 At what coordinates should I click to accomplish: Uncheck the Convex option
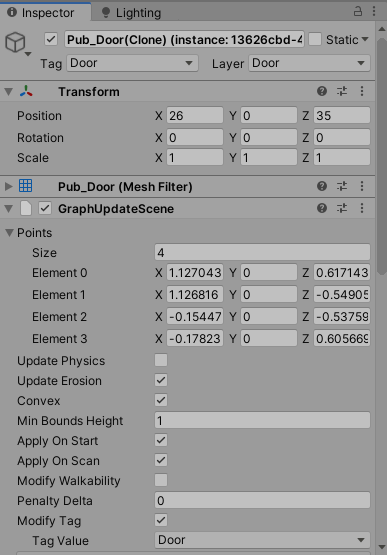point(161,400)
